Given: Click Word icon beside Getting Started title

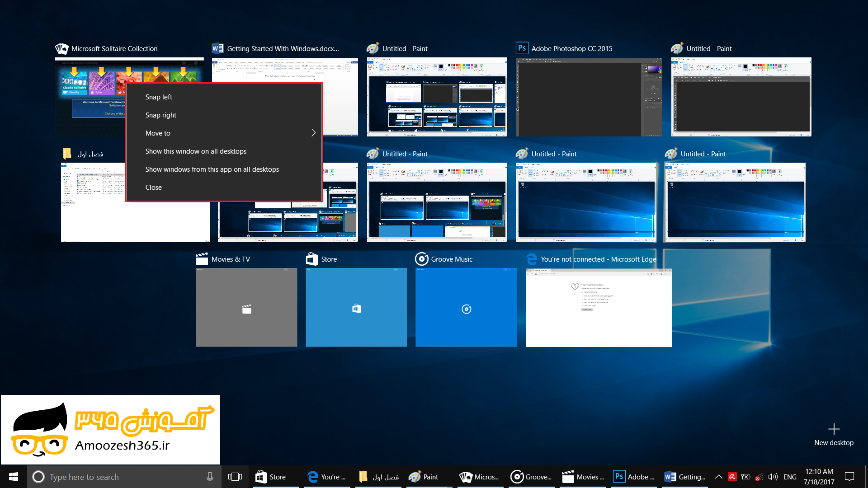Looking at the screenshot, I should tap(217, 48).
